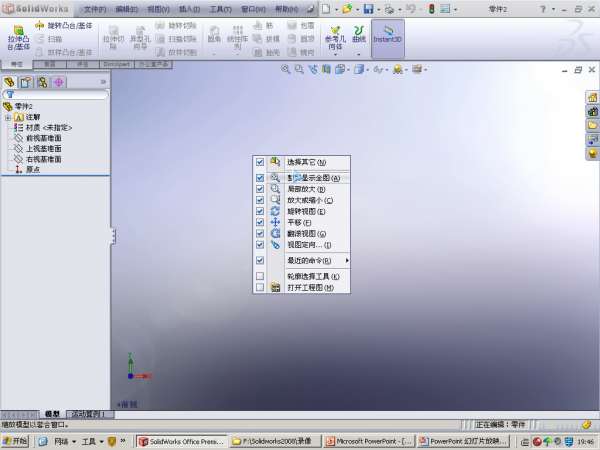Switch to the 运动算例1 bottom tab

tap(90, 414)
